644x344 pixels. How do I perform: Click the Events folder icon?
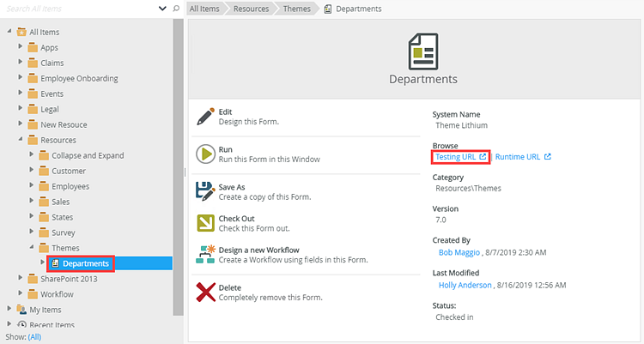[33, 94]
